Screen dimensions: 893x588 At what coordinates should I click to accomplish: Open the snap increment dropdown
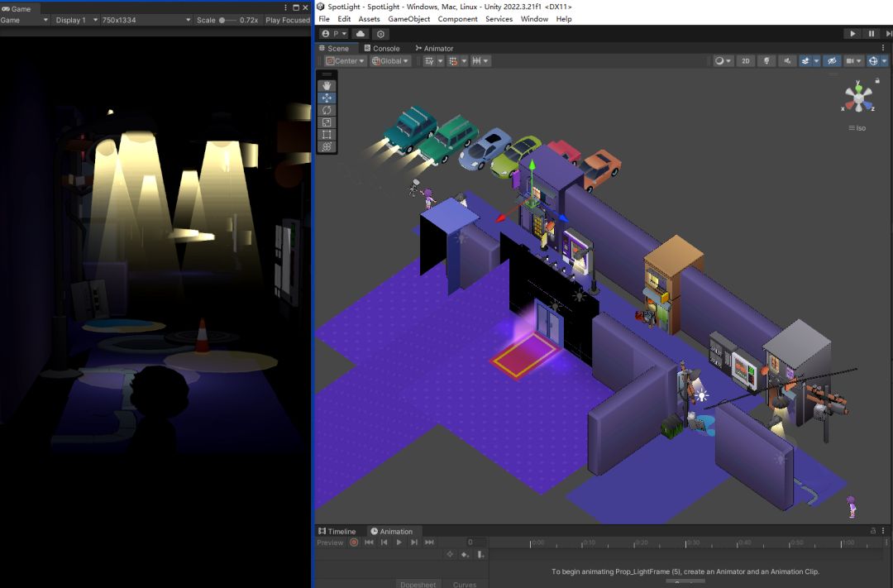[480, 61]
